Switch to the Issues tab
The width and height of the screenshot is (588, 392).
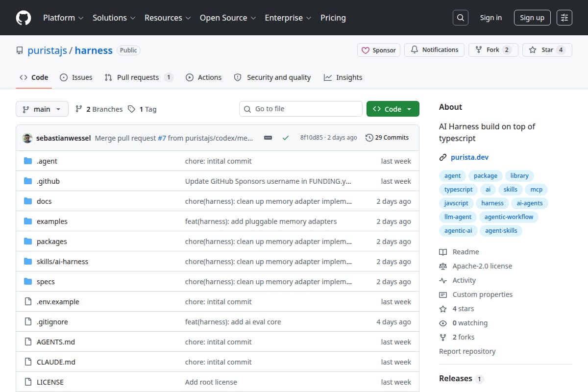click(x=76, y=77)
